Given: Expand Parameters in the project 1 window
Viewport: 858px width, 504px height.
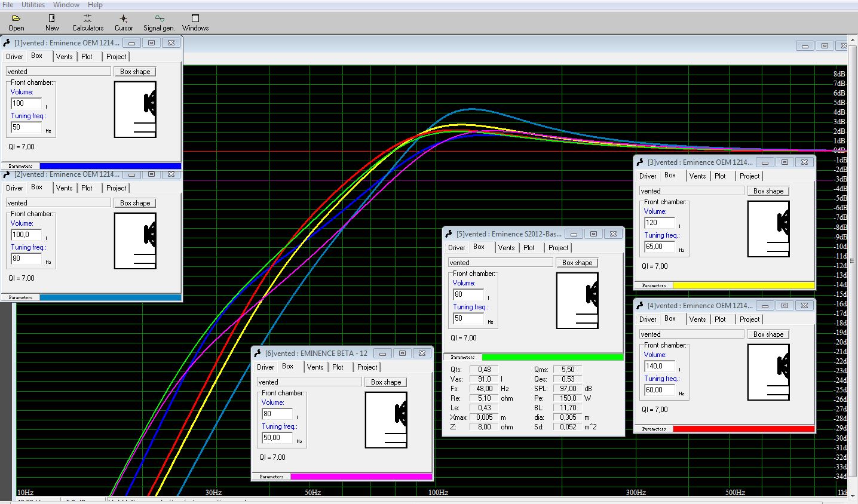Looking at the screenshot, I should [x=20, y=166].
